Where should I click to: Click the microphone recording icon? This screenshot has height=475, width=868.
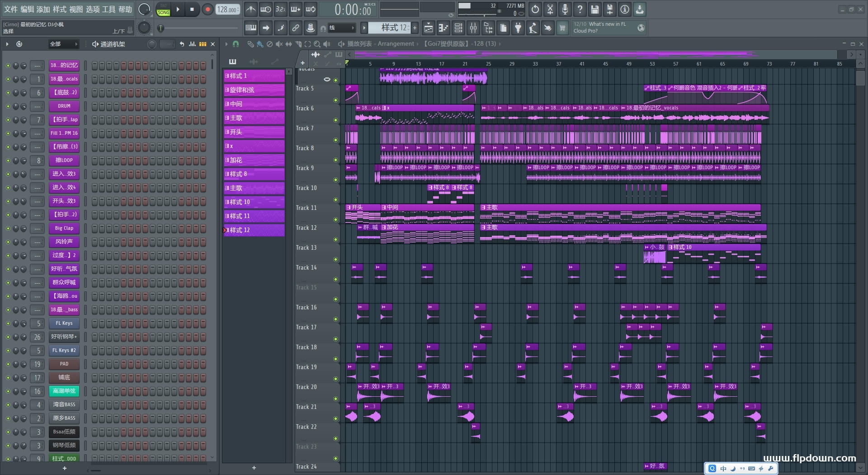565,9
